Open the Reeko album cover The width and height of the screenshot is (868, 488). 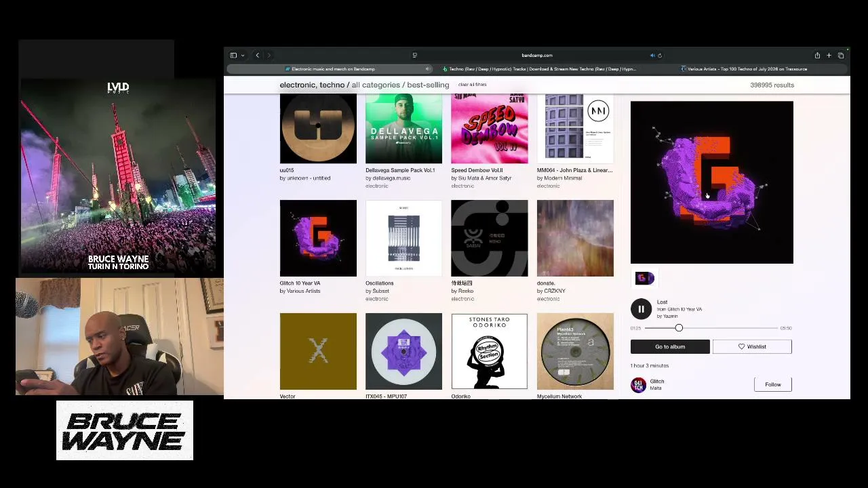(489, 238)
